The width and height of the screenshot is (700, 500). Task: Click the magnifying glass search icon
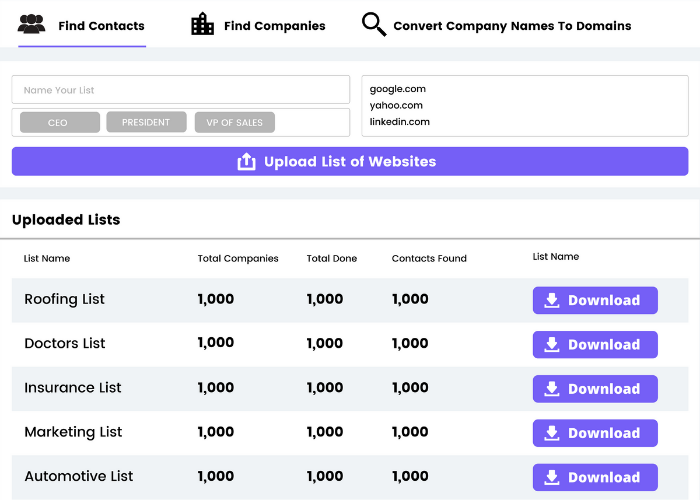pos(374,25)
